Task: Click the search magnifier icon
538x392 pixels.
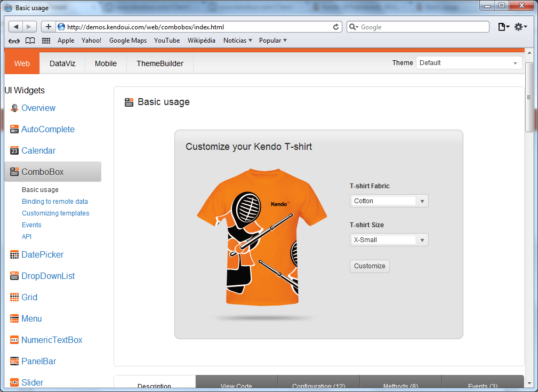Action: pyautogui.click(x=354, y=27)
